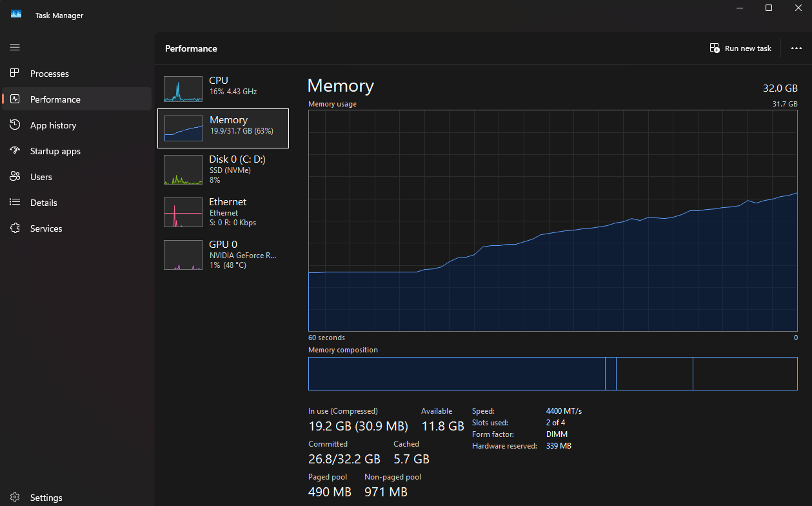The image size is (812, 506).
Task: Maximize the Task Manager window
Action: pos(769,8)
